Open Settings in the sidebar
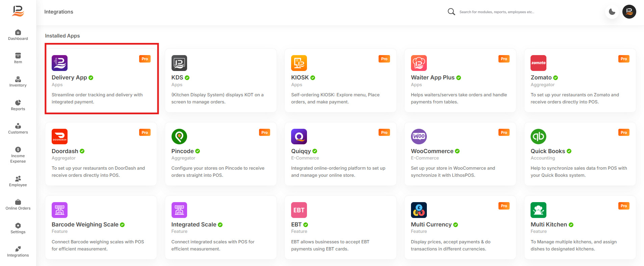Screen dimensions: 644x266 18,228
